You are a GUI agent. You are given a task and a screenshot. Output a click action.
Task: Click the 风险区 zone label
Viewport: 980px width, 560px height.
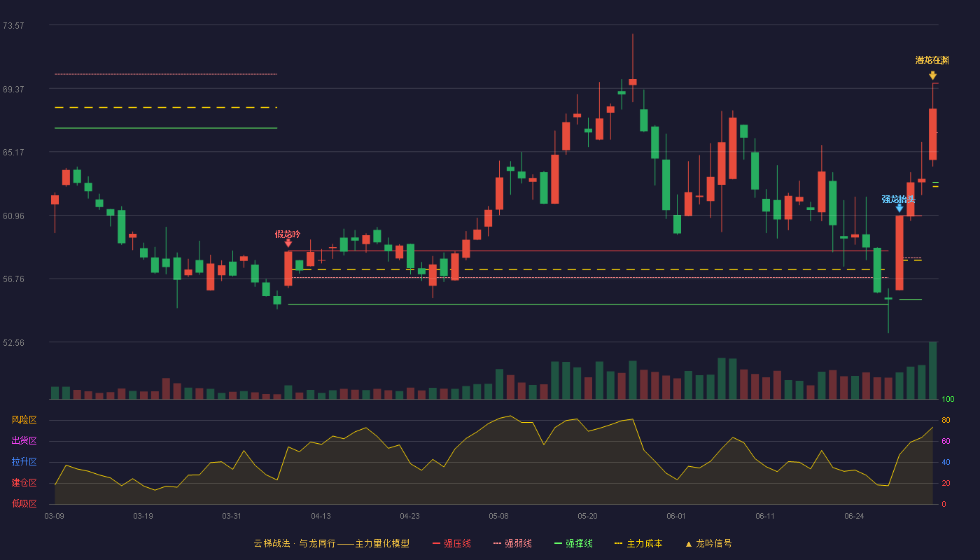pyautogui.click(x=24, y=420)
